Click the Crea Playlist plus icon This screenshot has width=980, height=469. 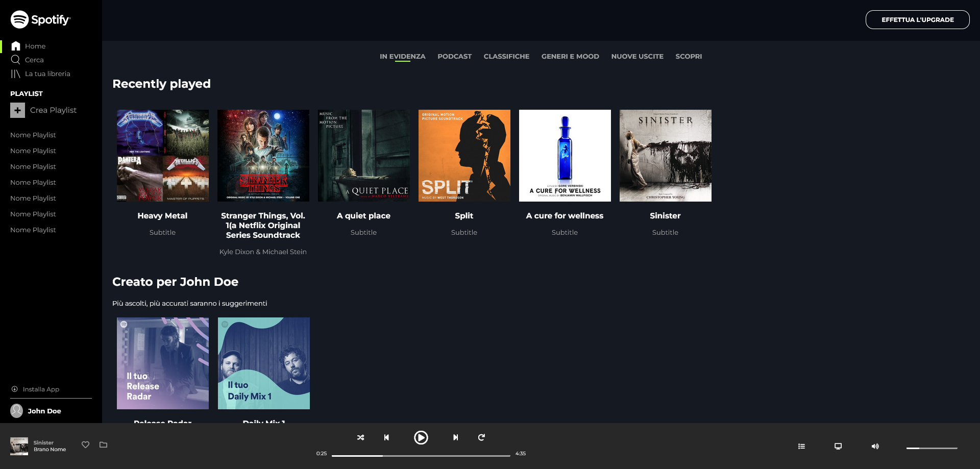coord(17,110)
